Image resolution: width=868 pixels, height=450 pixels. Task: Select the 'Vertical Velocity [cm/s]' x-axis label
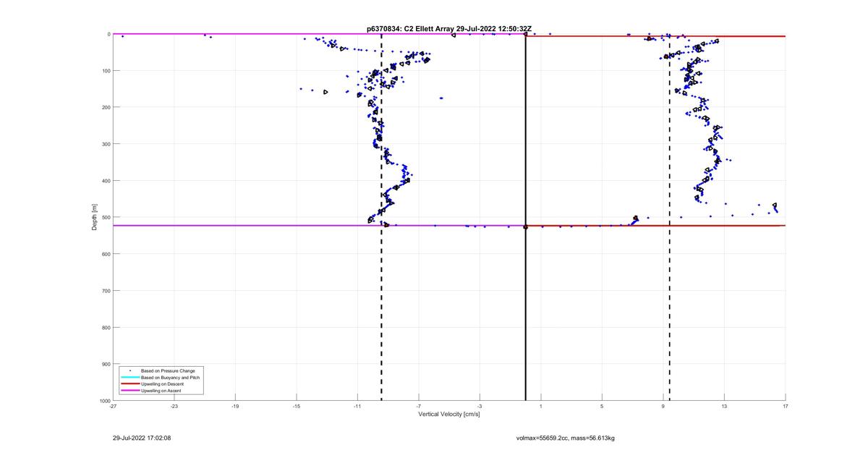click(449, 415)
